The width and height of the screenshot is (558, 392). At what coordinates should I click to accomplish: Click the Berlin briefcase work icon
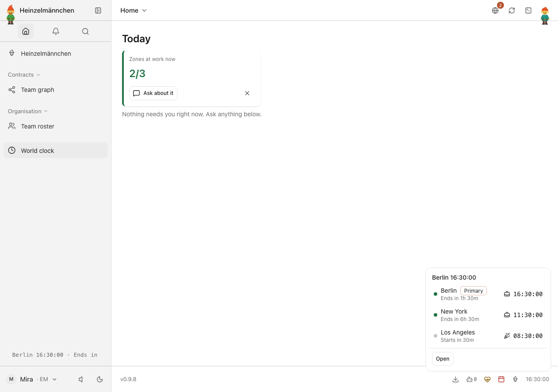coord(507,294)
